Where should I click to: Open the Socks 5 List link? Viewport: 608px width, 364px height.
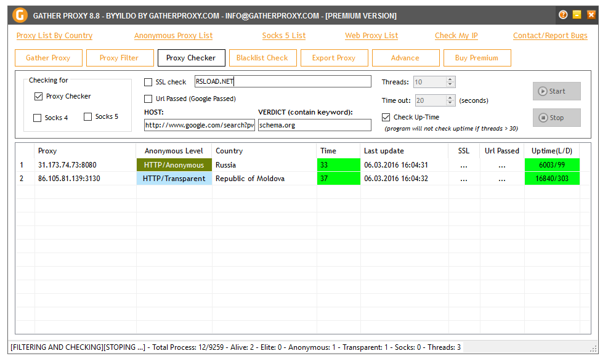click(284, 36)
